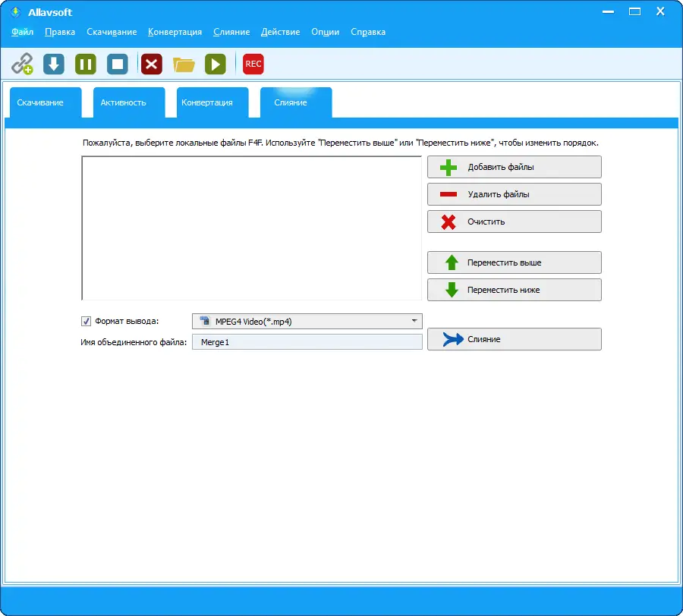This screenshot has height=616, width=683.
Task: Start merging with the Слияние button
Action: tap(514, 339)
